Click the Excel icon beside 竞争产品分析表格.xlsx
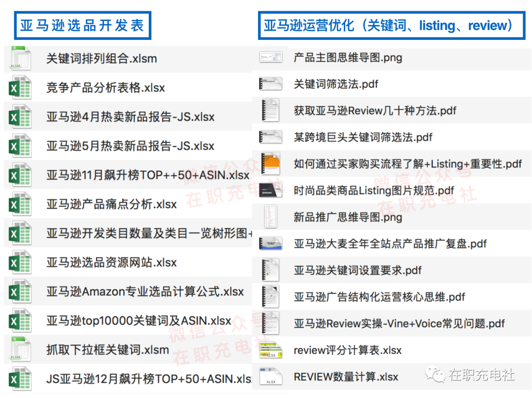532x398 pixels. (x=20, y=88)
